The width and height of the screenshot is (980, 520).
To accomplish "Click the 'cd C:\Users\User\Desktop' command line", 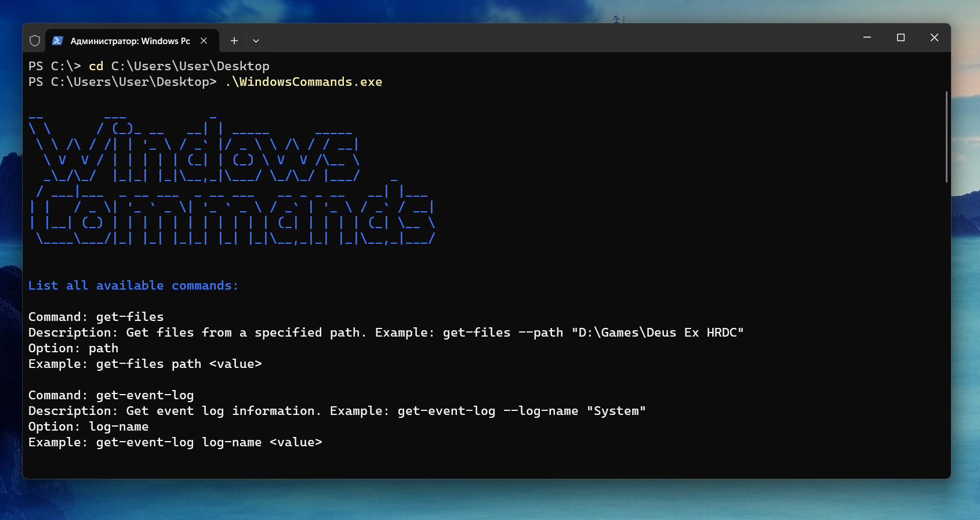I will click(149, 66).
